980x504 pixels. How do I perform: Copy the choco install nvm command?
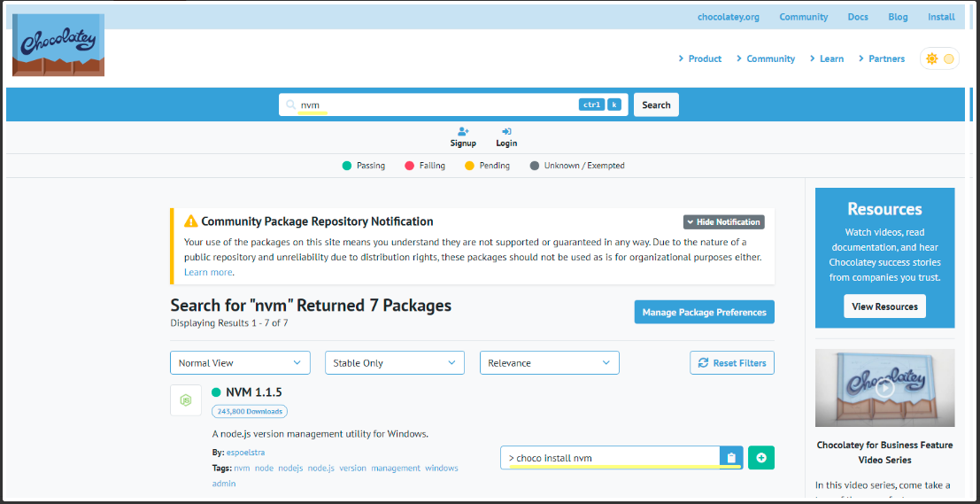(x=731, y=458)
